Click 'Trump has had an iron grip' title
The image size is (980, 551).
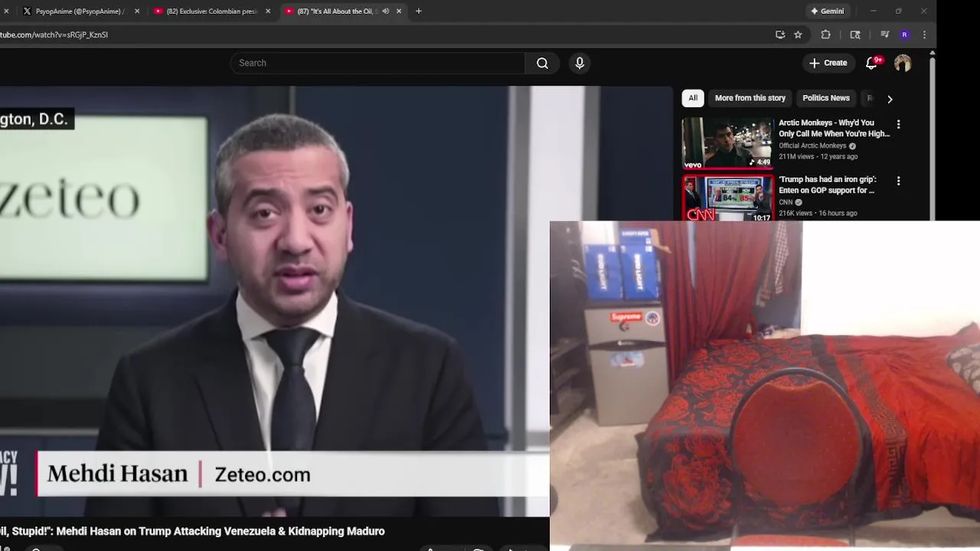828,184
